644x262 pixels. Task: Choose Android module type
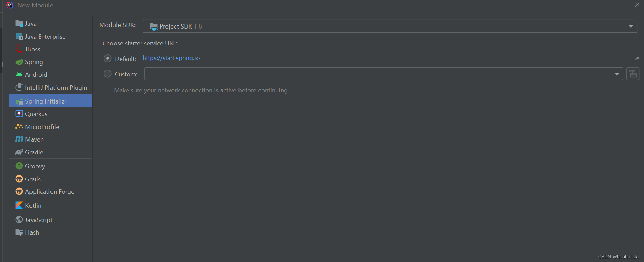(x=51, y=74)
